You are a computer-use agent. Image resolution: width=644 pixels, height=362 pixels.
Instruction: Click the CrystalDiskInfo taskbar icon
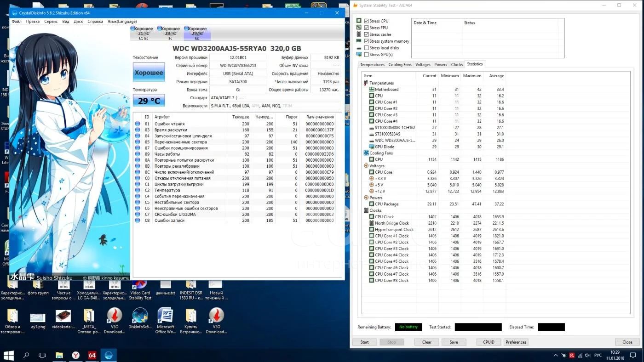(x=109, y=355)
